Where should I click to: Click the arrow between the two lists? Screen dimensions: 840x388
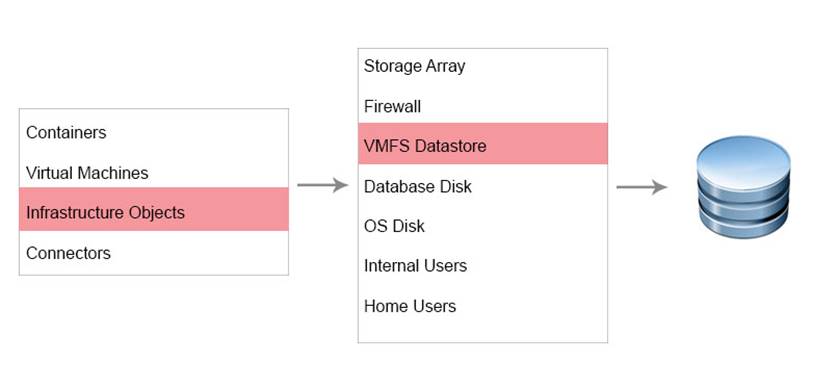pyautogui.click(x=322, y=185)
